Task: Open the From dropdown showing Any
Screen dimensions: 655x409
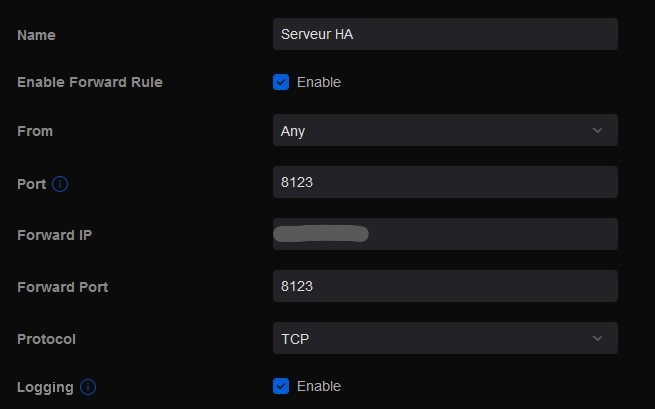Action: point(444,130)
